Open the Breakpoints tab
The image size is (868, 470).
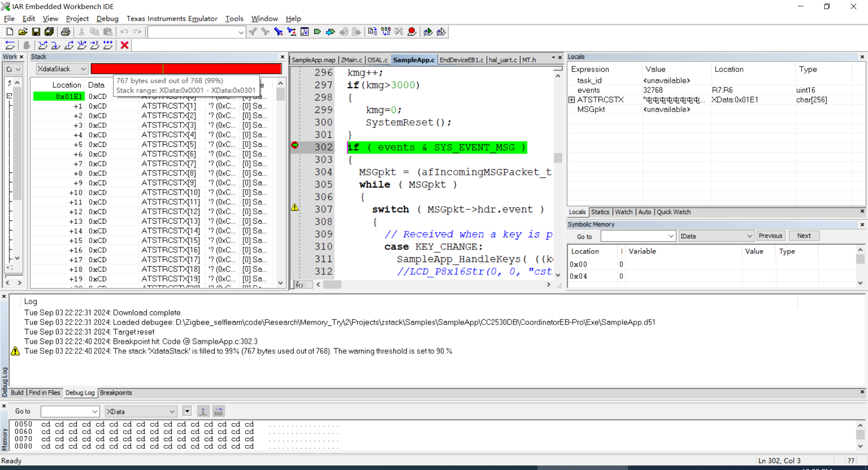pyautogui.click(x=116, y=393)
